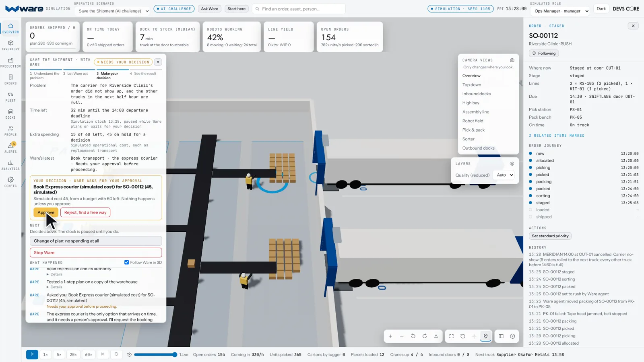Click the simulation timeline slider

pyautogui.click(x=155, y=355)
